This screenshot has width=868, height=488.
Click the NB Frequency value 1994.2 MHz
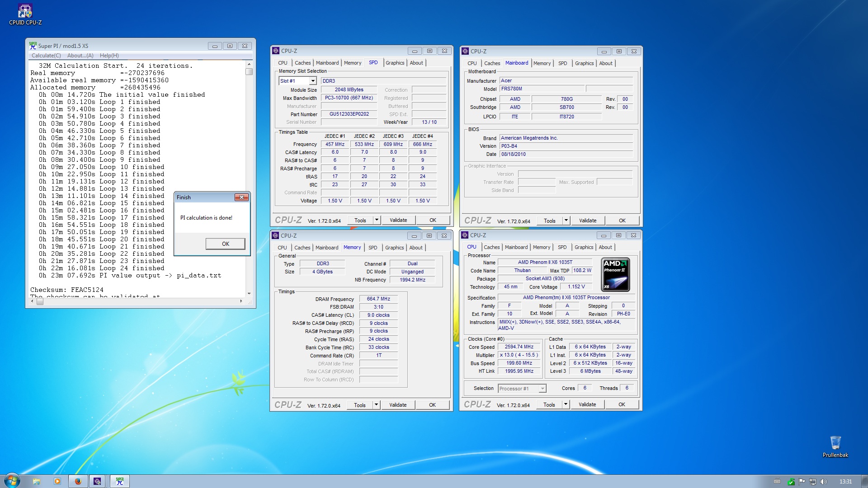(412, 280)
